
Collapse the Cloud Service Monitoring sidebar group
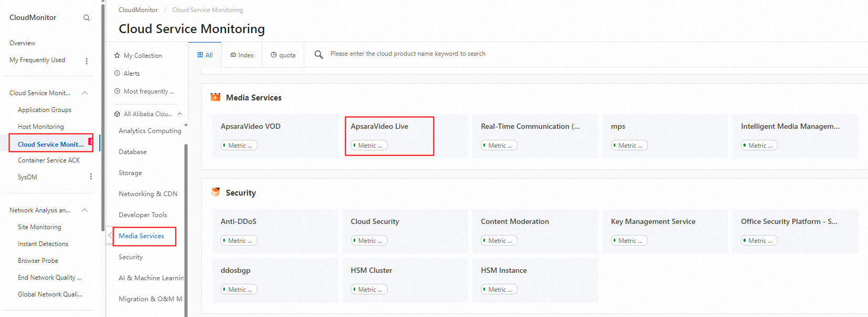click(x=85, y=93)
